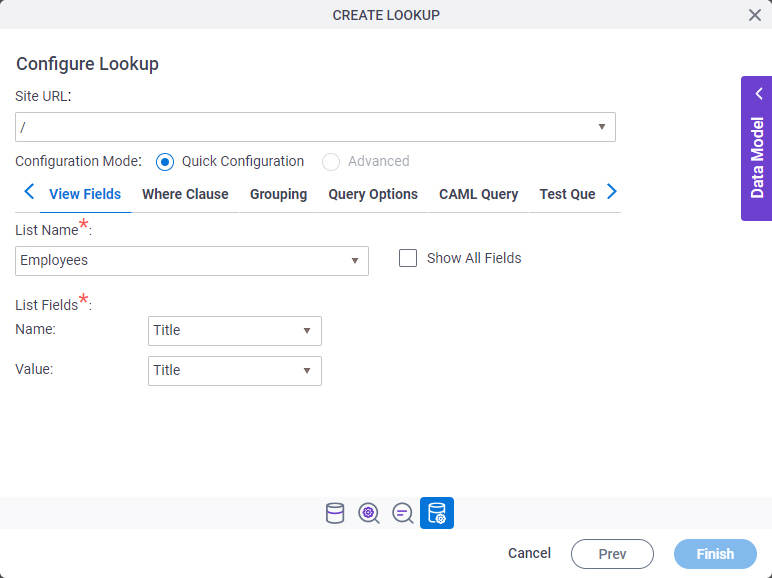Go back with the Prev button
This screenshot has width=772, height=578.
(x=612, y=554)
